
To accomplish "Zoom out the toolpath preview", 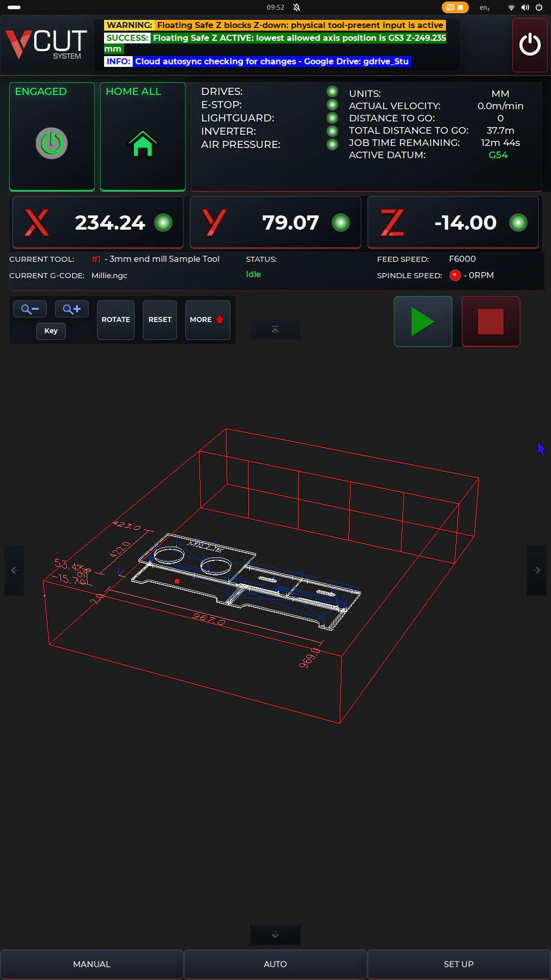I will point(30,309).
